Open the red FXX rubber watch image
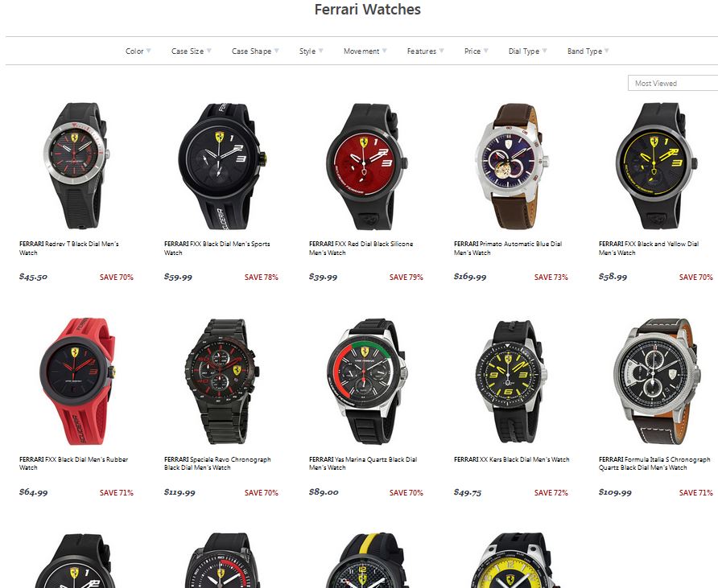Viewport: 718px width, 588px height. point(76,381)
